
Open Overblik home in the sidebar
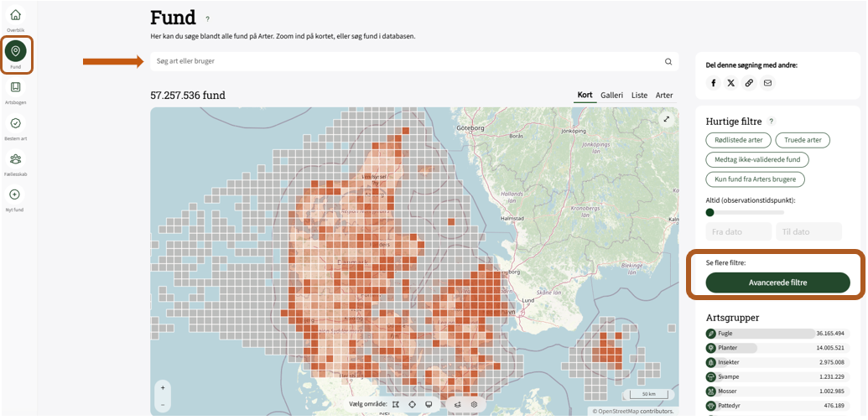tap(15, 15)
